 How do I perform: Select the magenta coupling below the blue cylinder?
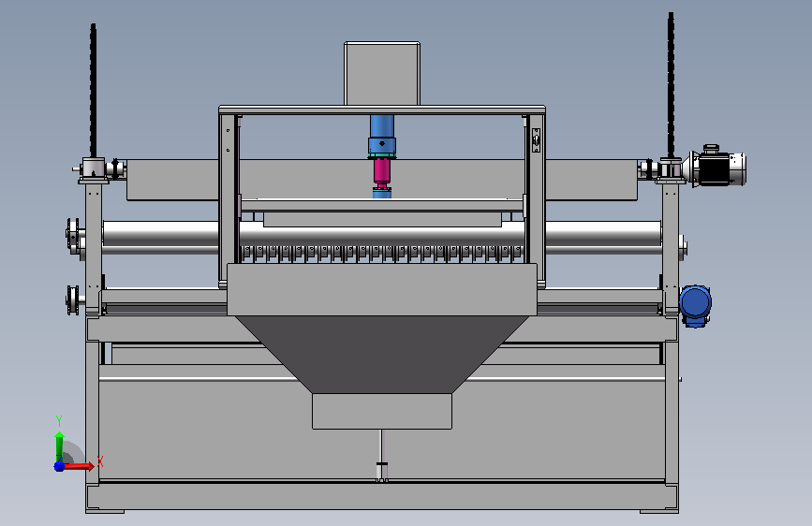point(382,172)
